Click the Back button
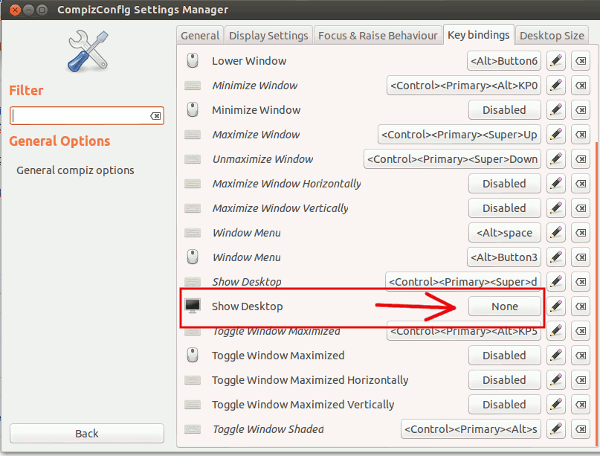Viewport: 600px width, 456px height. click(87, 433)
